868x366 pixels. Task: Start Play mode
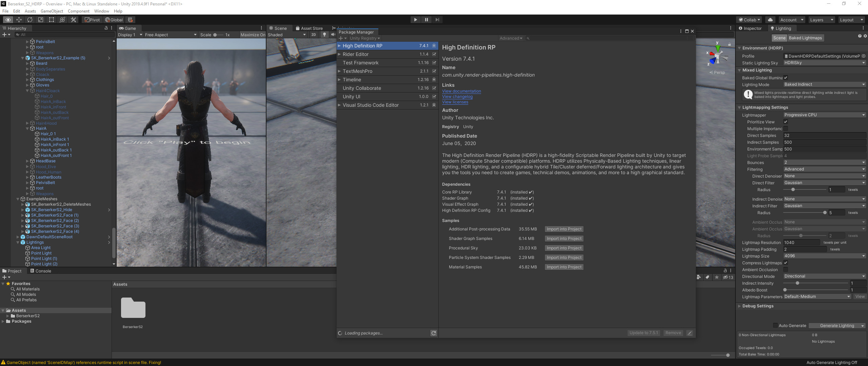415,20
